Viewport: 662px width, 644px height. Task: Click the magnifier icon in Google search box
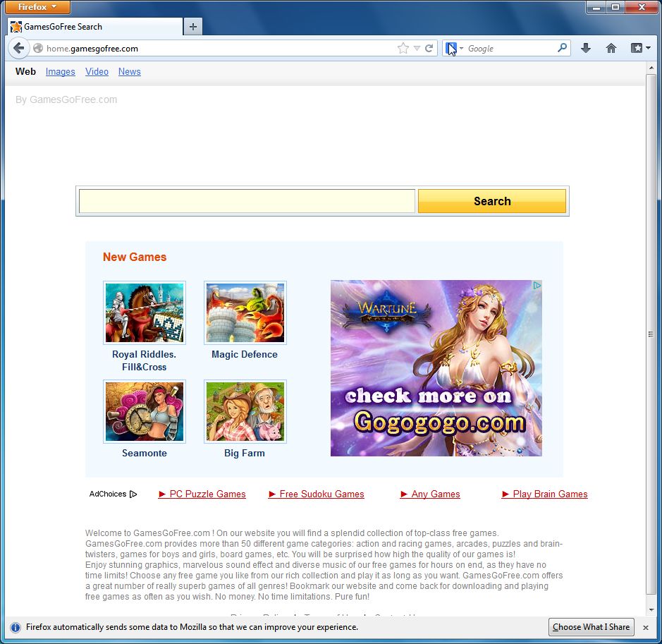(562, 48)
